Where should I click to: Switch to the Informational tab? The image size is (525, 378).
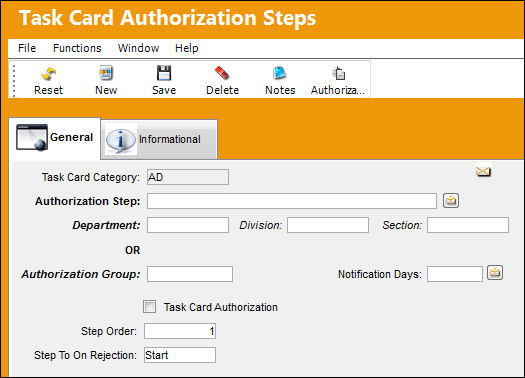pyautogui.click(x=159, y=139)
